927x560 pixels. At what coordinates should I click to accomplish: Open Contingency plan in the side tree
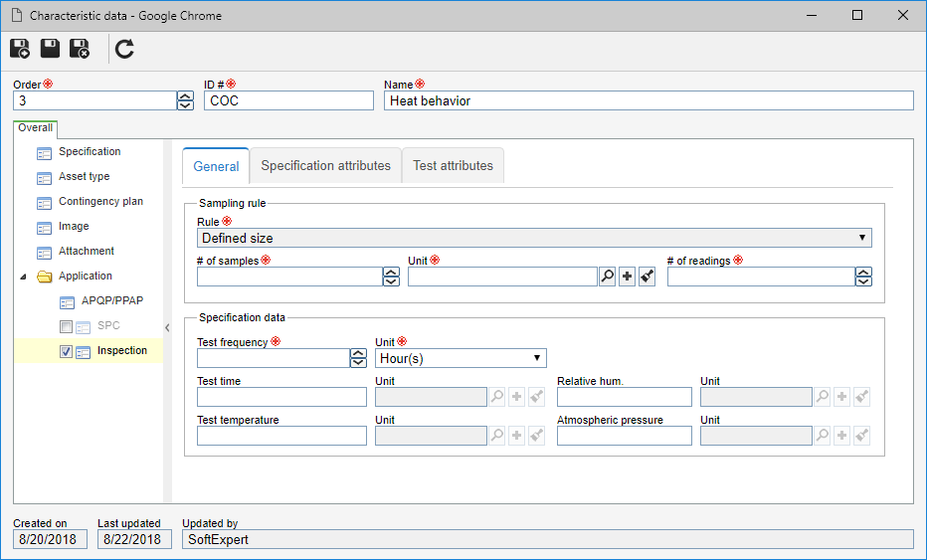[x=100, y=201]
